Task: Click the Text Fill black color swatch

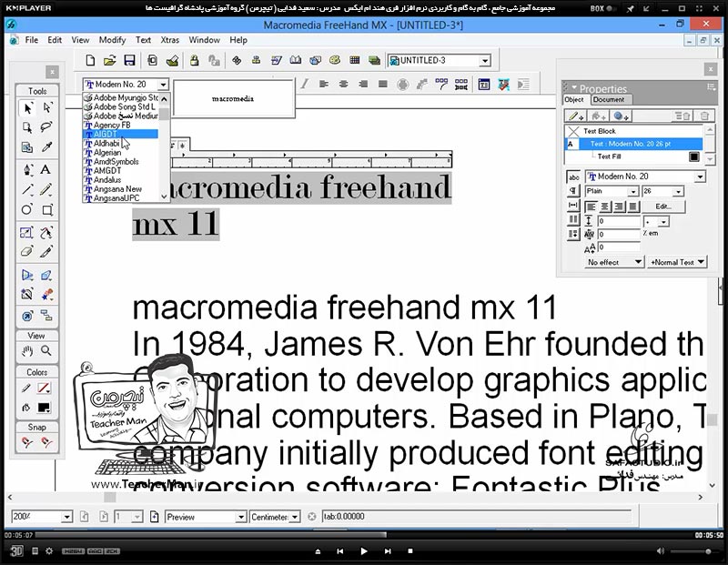Action: [x=694, y=156]
